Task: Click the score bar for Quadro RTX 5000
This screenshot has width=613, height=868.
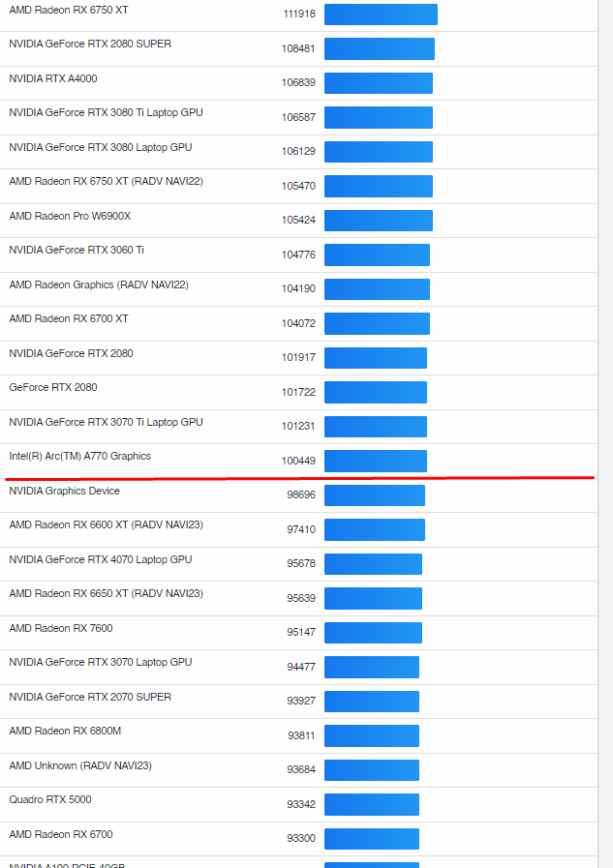Action: (372, 804)
